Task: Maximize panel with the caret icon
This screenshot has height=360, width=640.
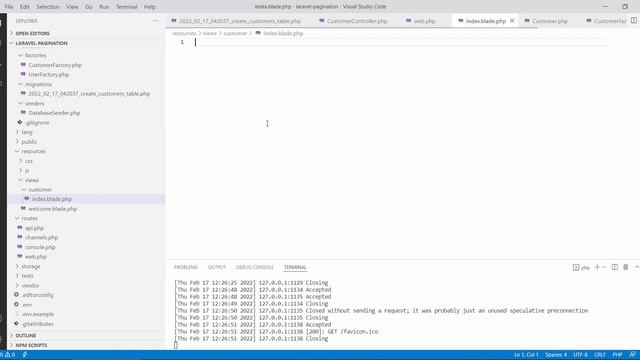Action: 636,267
